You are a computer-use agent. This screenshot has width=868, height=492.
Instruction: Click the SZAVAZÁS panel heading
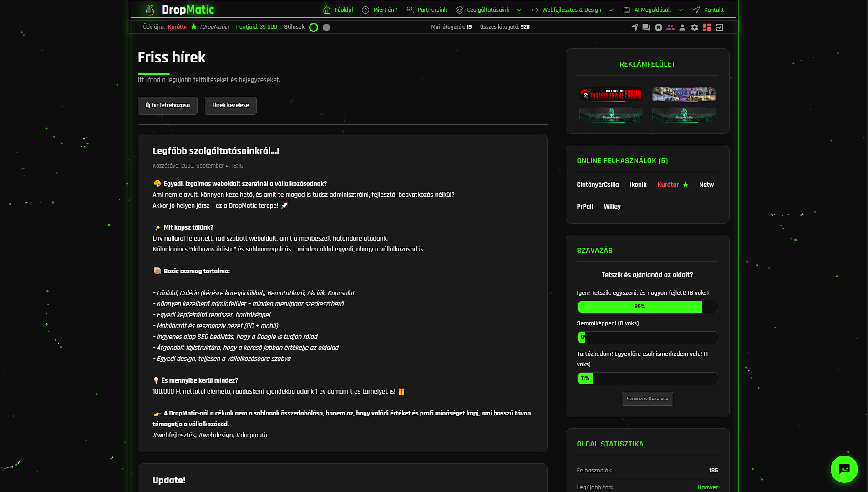tap(594, 251)
